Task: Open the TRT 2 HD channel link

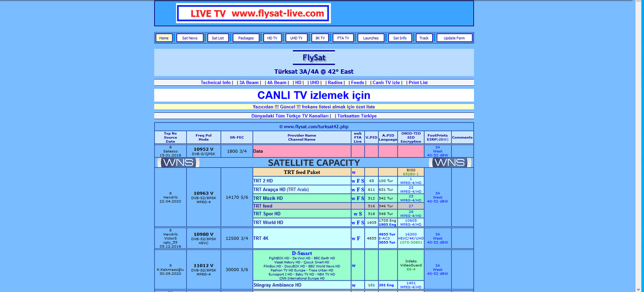Action: (263, 180)
